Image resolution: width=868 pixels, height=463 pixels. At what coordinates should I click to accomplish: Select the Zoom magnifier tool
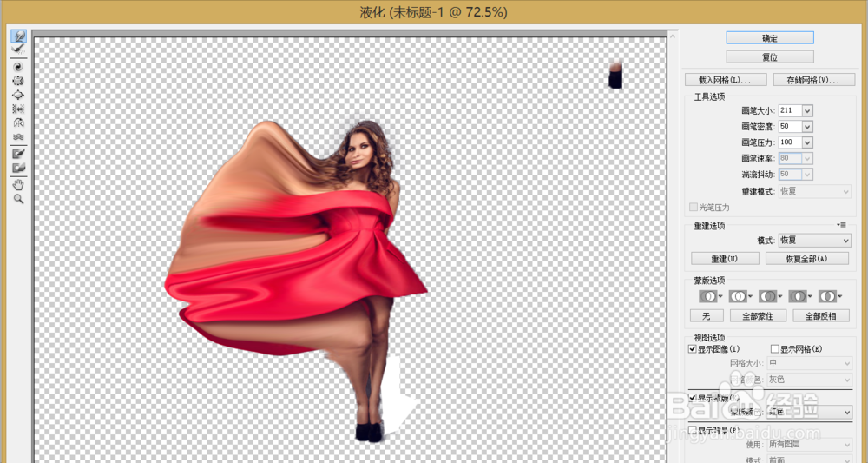tap(19, 198)
